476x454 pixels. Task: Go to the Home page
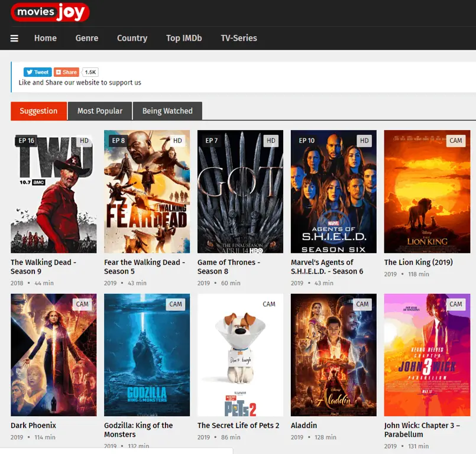(45, 38)
